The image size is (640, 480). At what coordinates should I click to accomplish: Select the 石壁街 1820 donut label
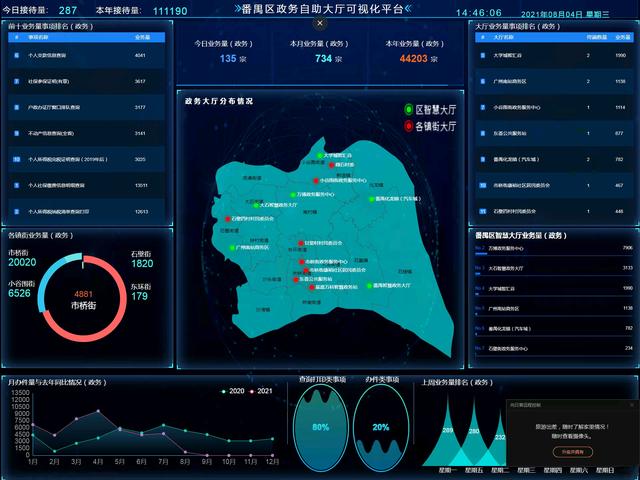pyautogui.click(x=142, y=259)
